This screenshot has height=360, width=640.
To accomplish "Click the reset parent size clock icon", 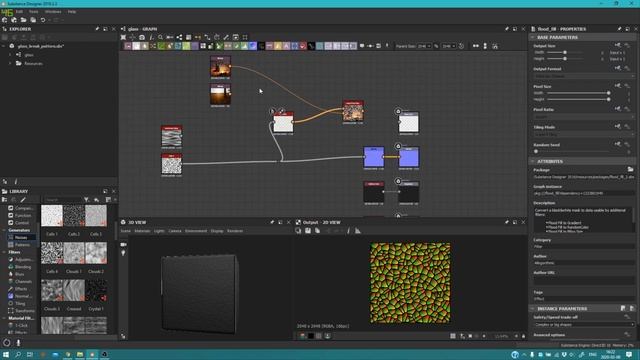I will pos(461,46).
